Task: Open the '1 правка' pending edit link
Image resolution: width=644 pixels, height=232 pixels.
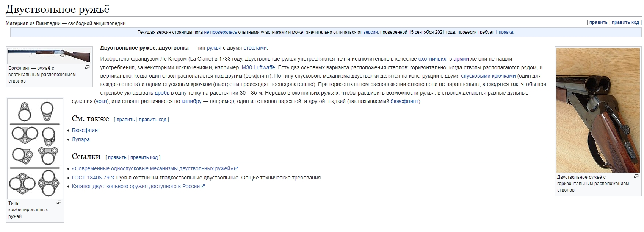Action: click(x=504, y=32)
